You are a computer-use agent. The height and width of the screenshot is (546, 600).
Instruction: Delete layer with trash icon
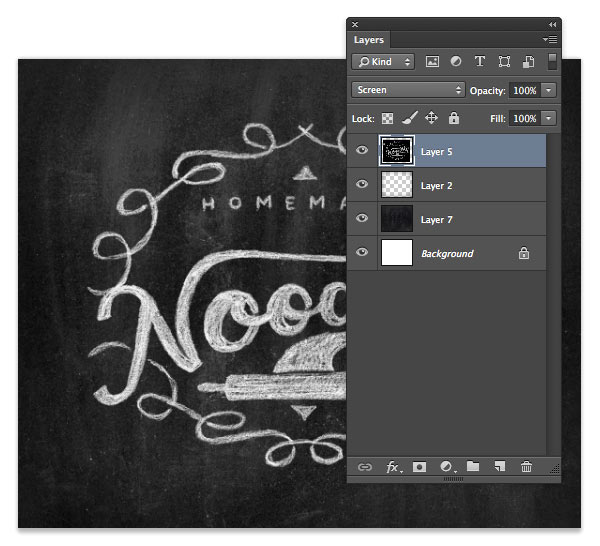click(x=526, y=466)
